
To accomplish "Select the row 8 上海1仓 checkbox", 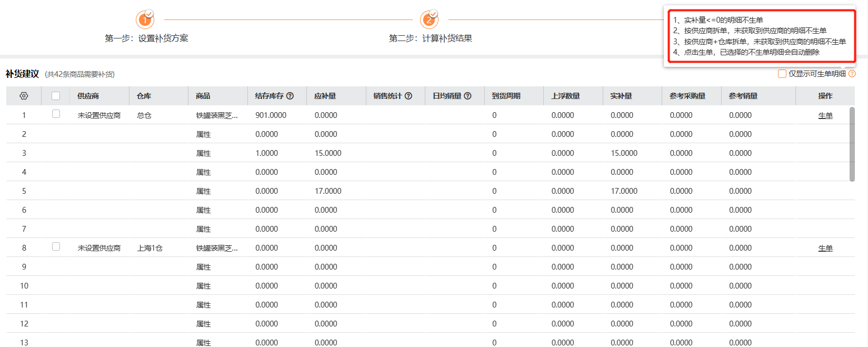I will [56, 247].
